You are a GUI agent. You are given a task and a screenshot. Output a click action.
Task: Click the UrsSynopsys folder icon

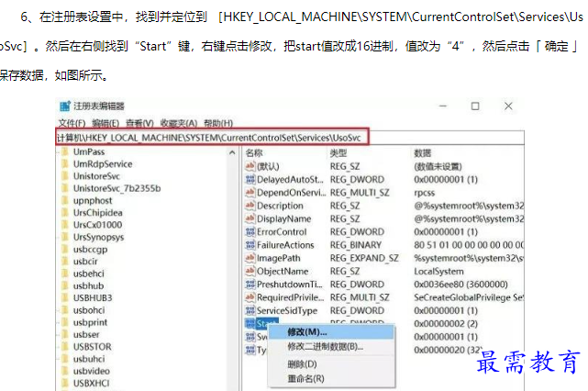click(65, 237)
